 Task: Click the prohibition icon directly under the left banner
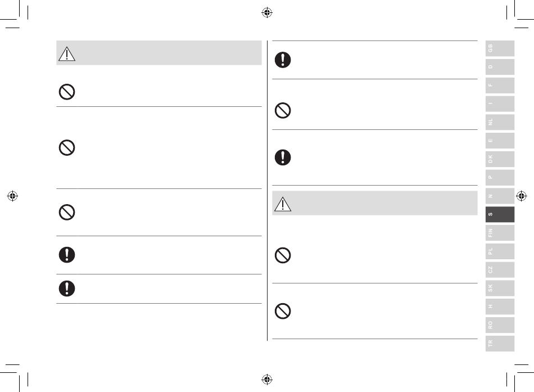point(67,92)
